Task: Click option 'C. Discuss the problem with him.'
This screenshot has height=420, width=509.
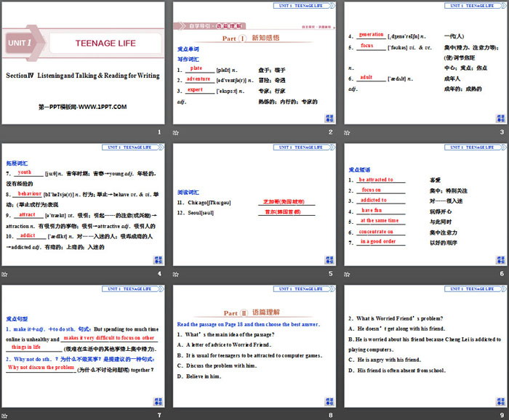Action: [x=217, y=366]
